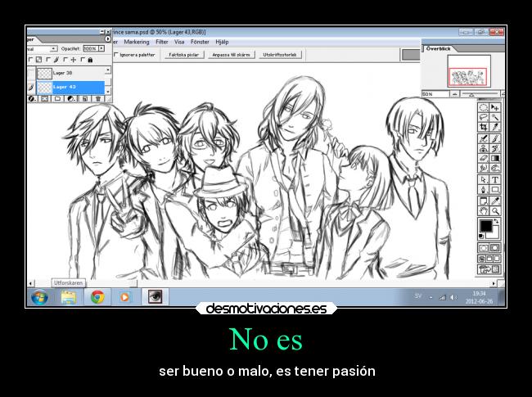
Task: Select the Path Selection arrow tool
Action: tap(483, 180)
